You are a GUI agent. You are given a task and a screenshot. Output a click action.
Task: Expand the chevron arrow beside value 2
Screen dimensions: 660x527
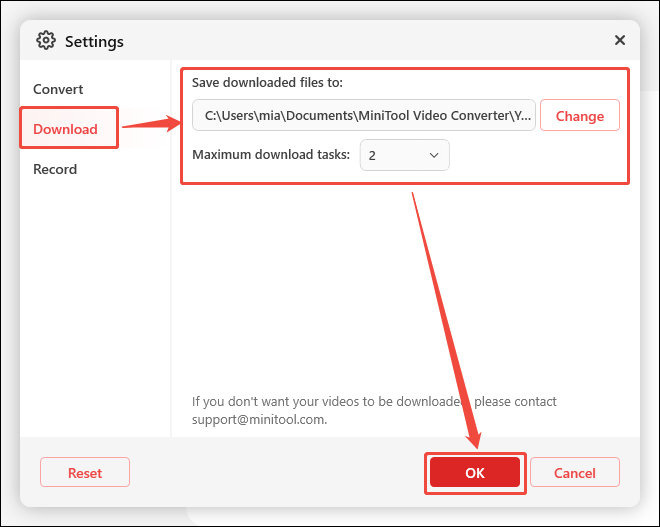click(x=434, y=155)
